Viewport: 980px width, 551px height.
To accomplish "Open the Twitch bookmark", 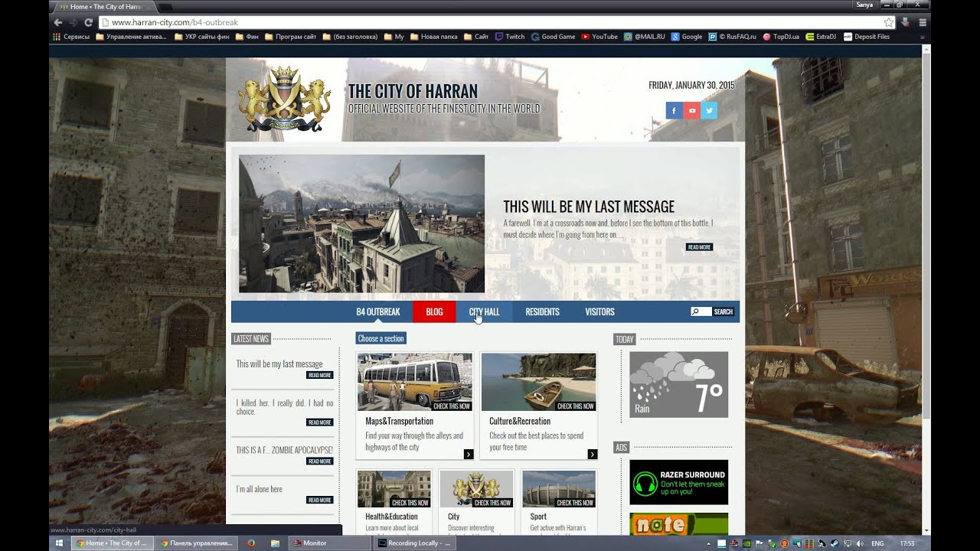I will (x=510, y=37).
